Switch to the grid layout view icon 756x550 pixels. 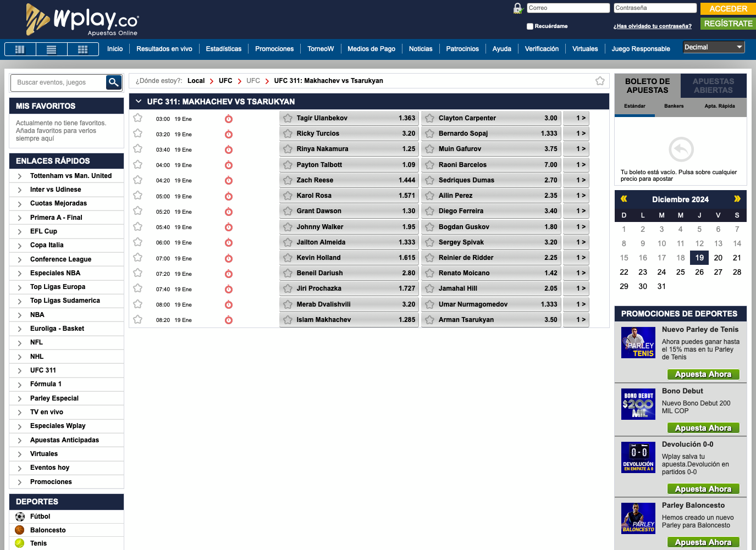[83, 49]
